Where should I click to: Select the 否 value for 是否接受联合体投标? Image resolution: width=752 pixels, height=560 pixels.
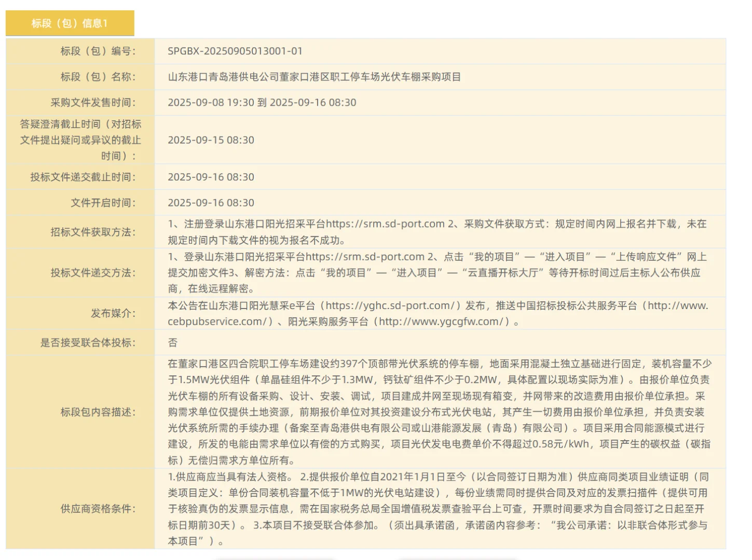point(172,342)
